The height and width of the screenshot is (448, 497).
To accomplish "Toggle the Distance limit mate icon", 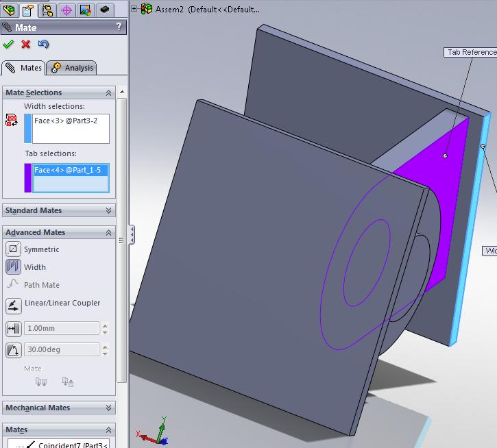I will (x=13, y=329).
